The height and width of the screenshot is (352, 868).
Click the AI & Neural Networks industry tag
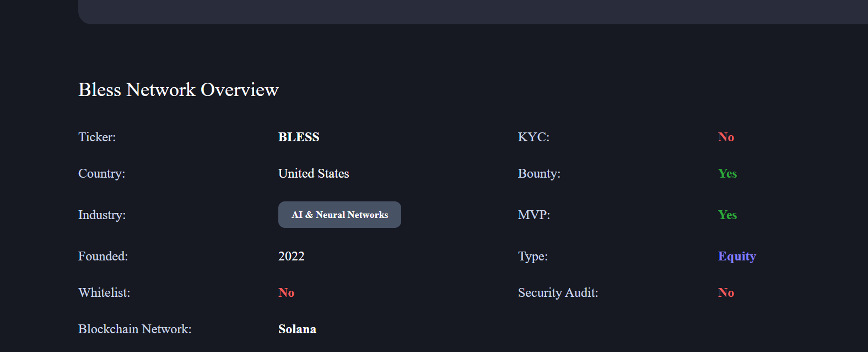point(339,215)
